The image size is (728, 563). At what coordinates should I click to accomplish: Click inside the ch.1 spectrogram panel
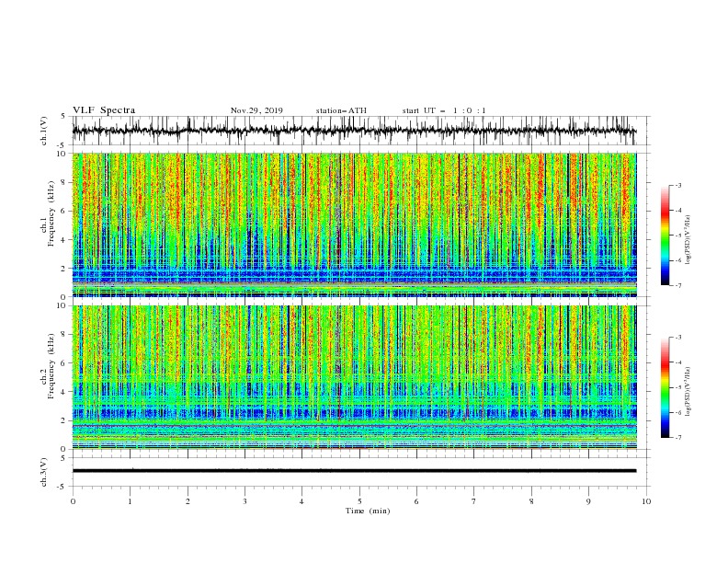pos(354,224)
